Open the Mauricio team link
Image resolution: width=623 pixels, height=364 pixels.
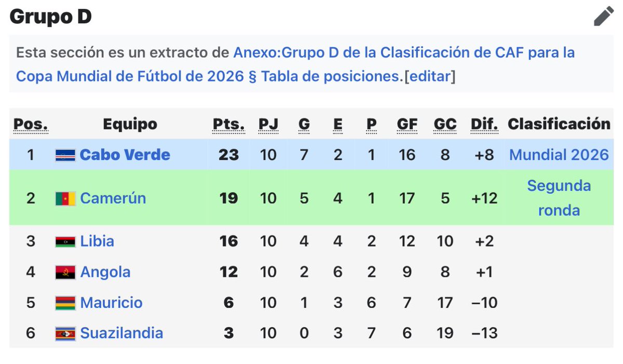111,302
